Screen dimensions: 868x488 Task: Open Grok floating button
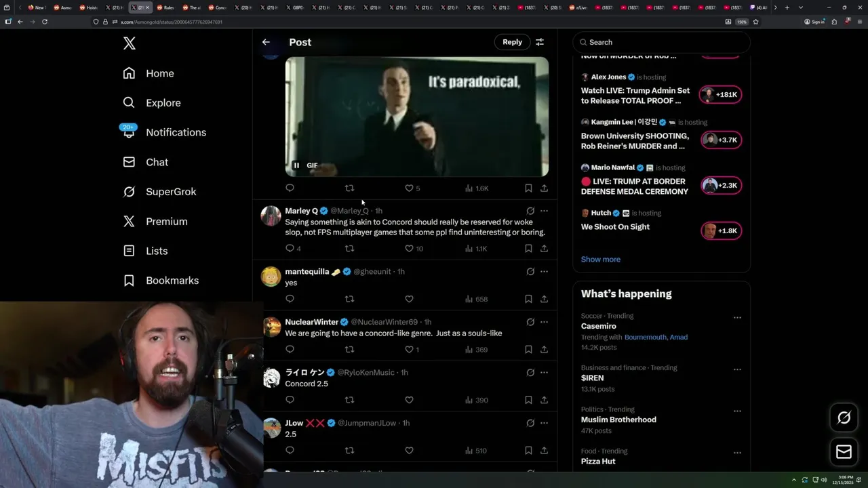pyautogui.click(x=844, y=418)
